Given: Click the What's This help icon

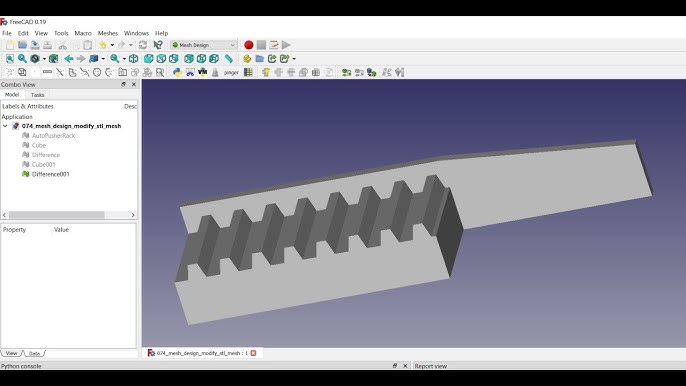Looking at the screenshot, I should tap(158, 45).
